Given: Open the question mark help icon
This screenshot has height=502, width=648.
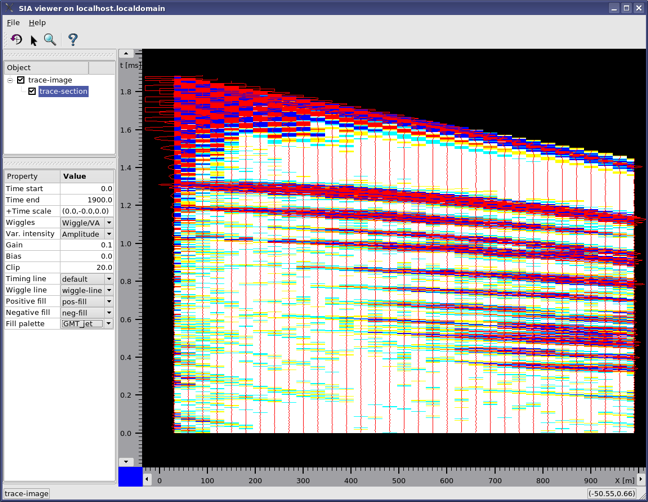Looking at the screenshot, I should 72,40.
